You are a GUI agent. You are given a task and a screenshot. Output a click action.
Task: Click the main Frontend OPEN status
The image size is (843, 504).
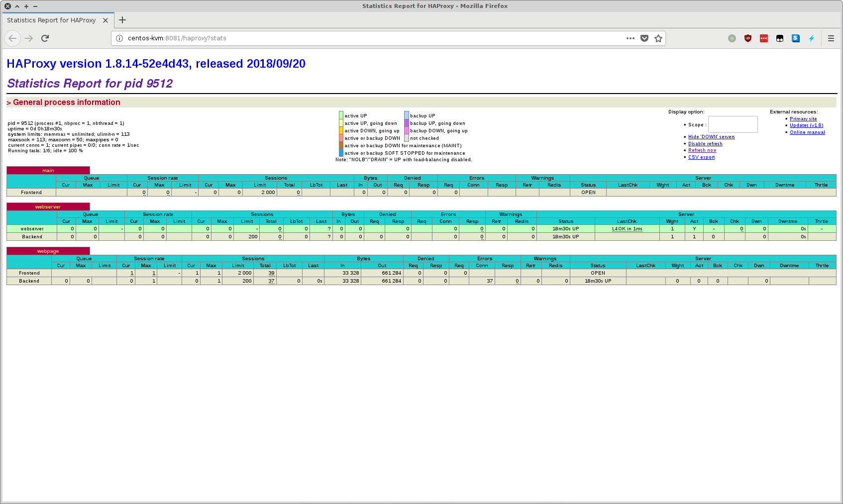[x=588, y=193]
